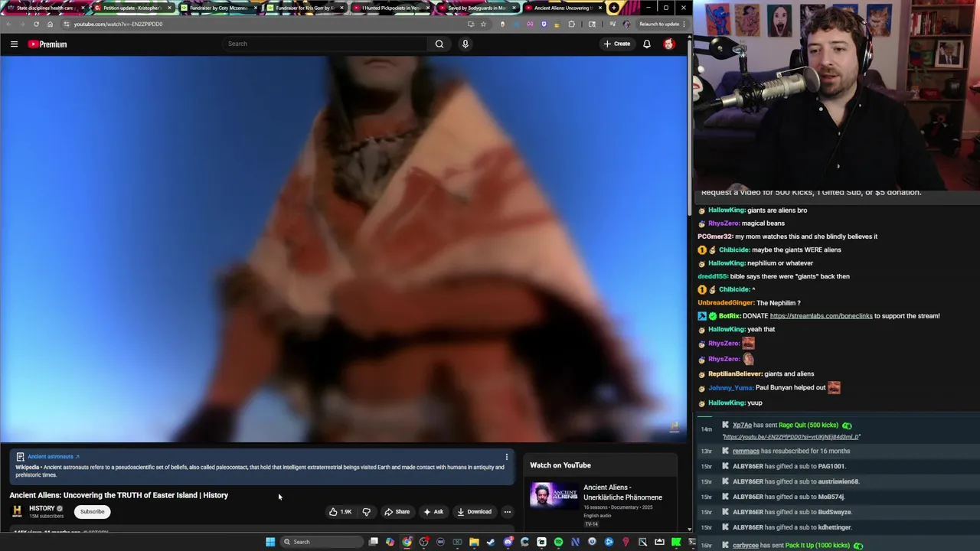The width and height of the screenshot is (980, 551).
Task: Dislike the video with thumbs down
Action: (x=366, y=512)
